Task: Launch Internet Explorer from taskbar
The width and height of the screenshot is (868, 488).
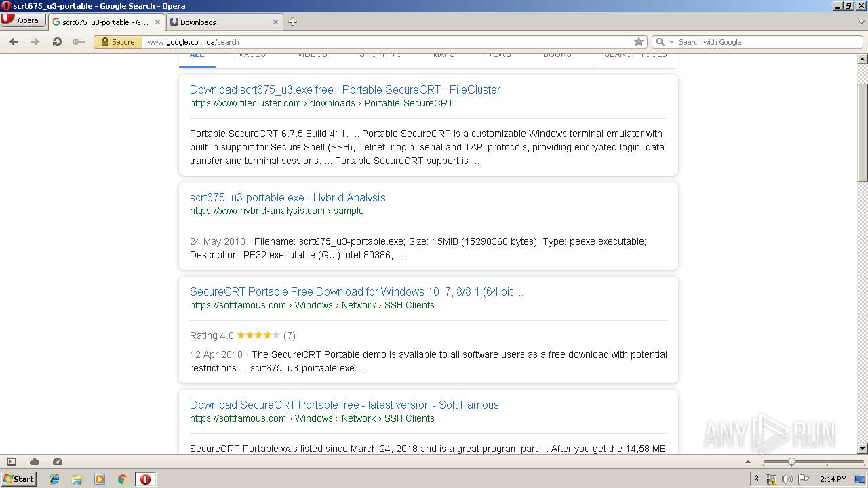Action: (54, 479)
